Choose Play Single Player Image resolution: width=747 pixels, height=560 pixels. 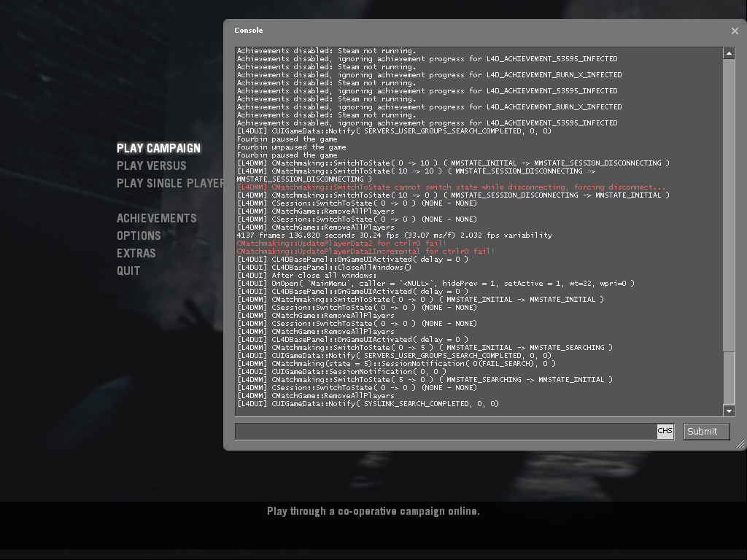click(x=170, y=183)
